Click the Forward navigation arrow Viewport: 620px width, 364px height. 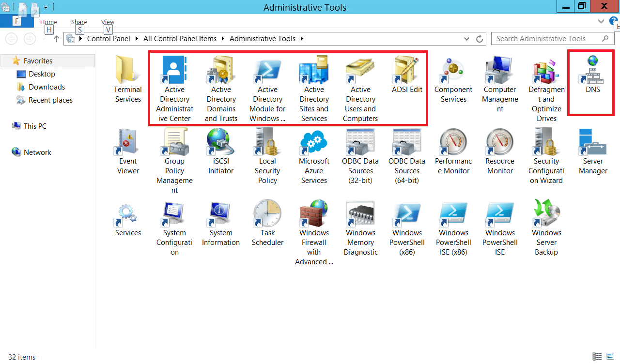[30, 39]
